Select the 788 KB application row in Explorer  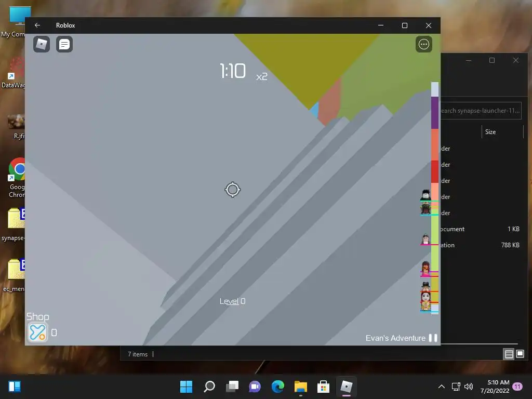click(481, 245)
